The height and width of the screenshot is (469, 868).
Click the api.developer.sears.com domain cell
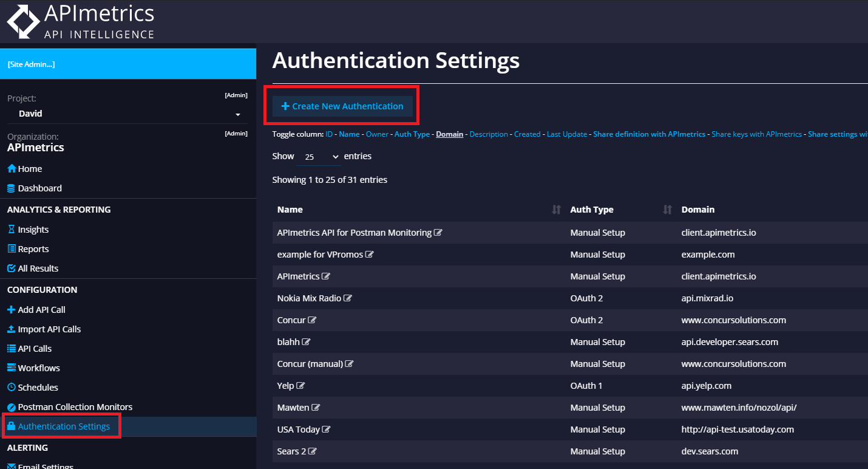coord(730,342)
